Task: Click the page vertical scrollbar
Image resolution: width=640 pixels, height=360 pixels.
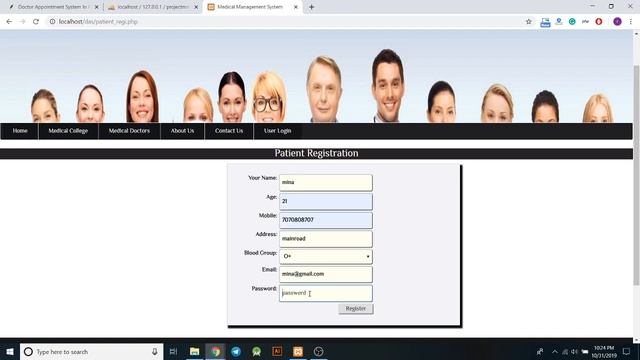Action: tap(636, 176)
